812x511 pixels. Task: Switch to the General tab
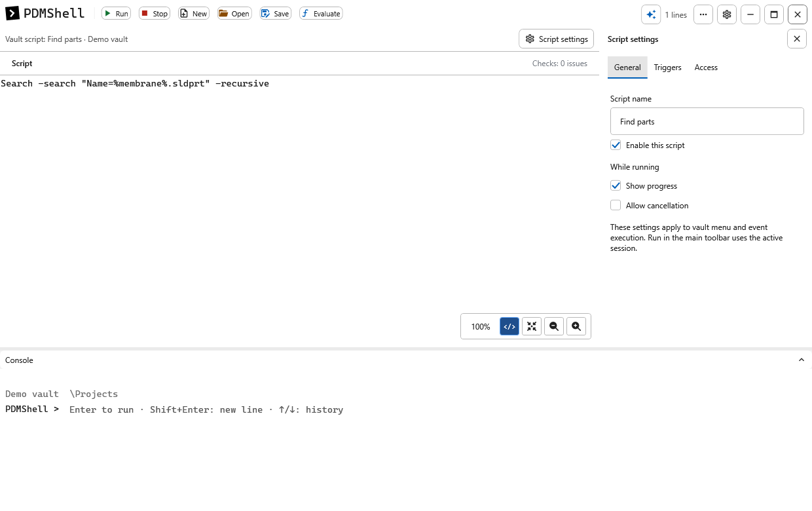627,67
